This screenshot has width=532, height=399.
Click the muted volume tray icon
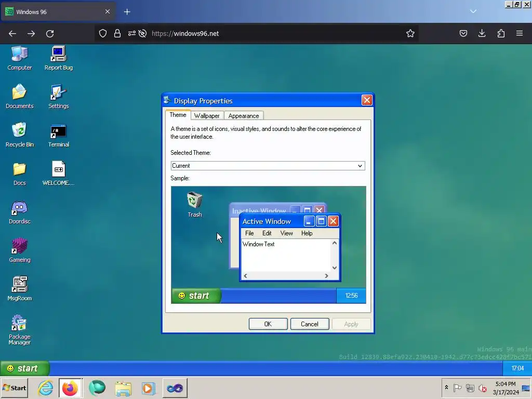tap(482, 388)
